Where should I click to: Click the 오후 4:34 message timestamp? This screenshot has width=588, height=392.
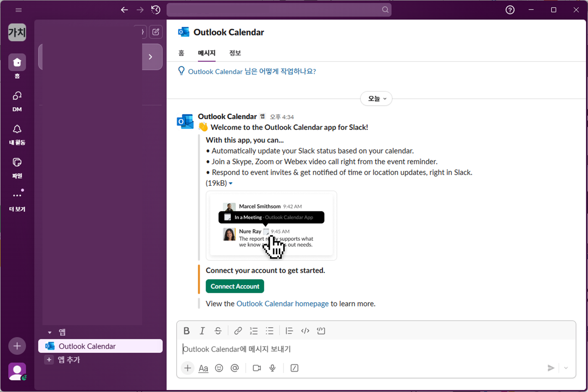tap(282, 117)
